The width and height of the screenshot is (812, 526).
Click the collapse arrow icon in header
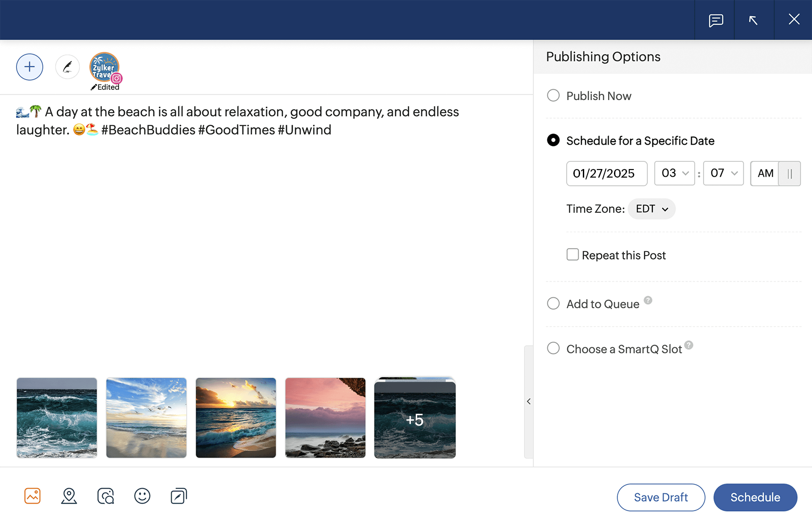(753, 20)
